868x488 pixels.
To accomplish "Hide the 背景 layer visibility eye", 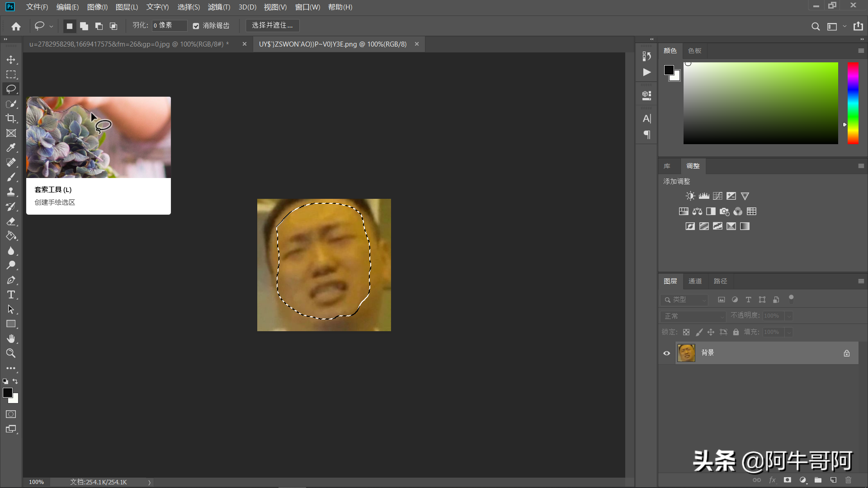I will coord(666,353).
